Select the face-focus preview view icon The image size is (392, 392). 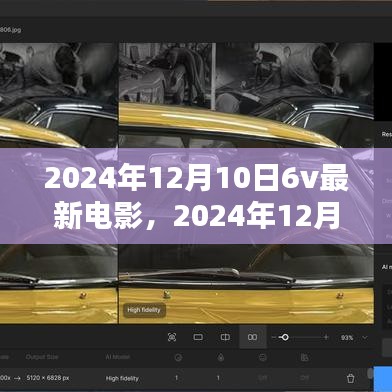click(x=172, y=337)
